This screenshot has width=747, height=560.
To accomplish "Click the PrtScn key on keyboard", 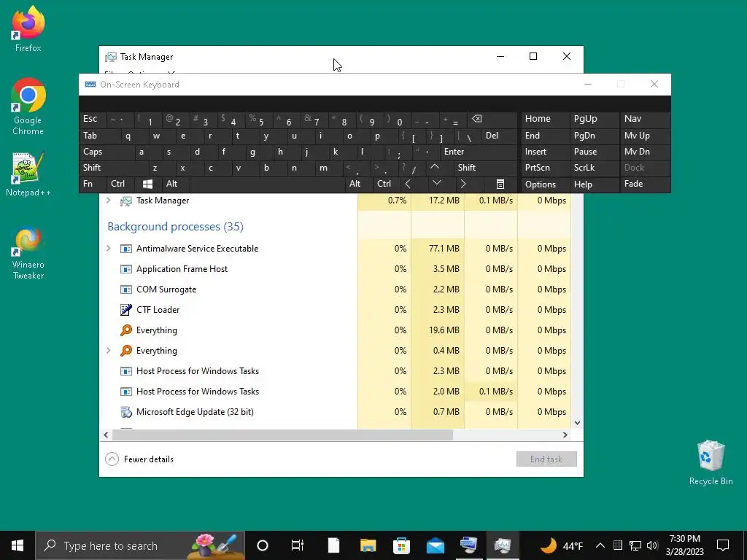I will pyautogui.click(x=545, y=168).
